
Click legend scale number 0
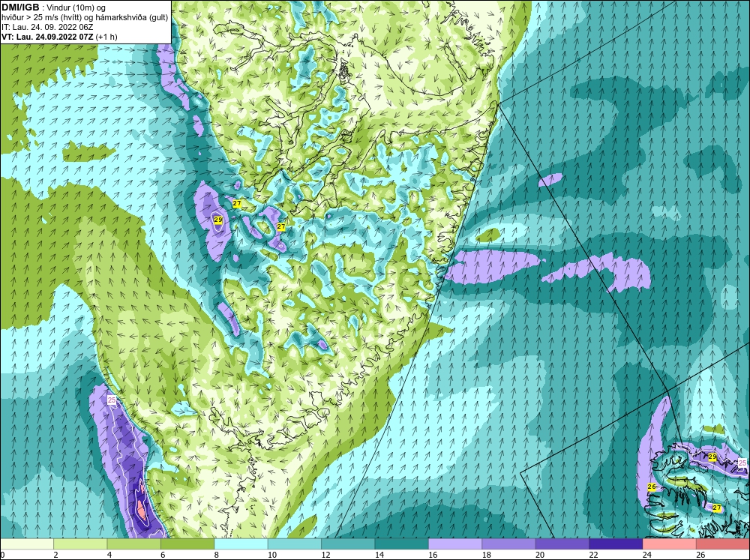[2, 555]
